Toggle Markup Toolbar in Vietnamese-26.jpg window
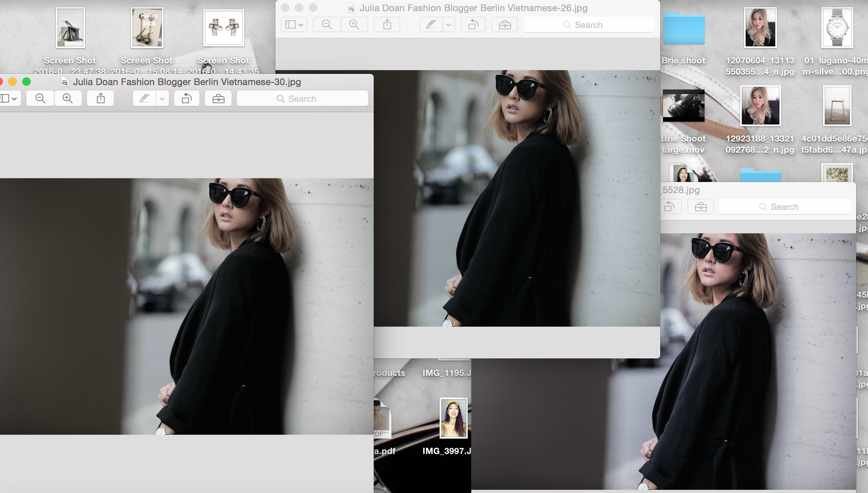 tap(505, 25)
